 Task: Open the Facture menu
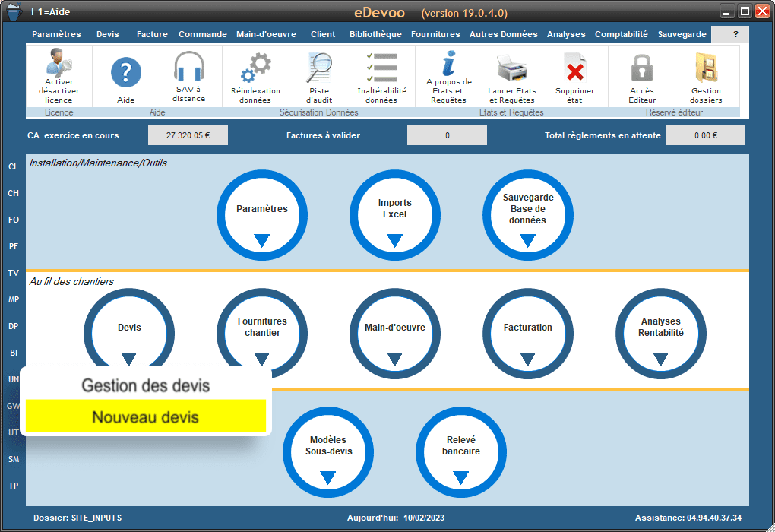click(152, 34)
